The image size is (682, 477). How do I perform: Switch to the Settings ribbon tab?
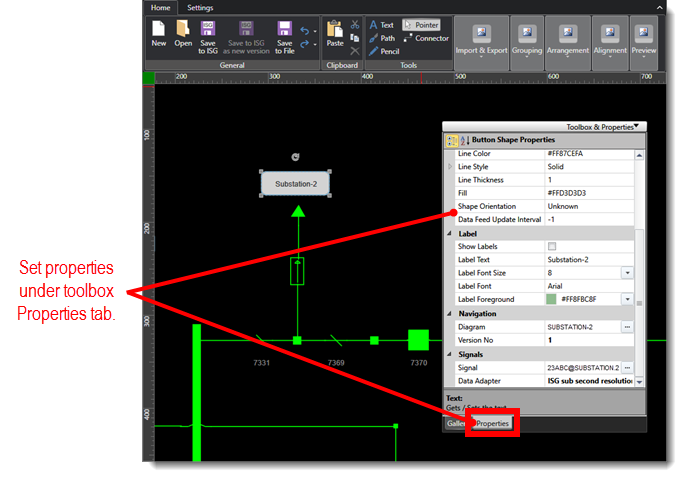coord(200,8)
